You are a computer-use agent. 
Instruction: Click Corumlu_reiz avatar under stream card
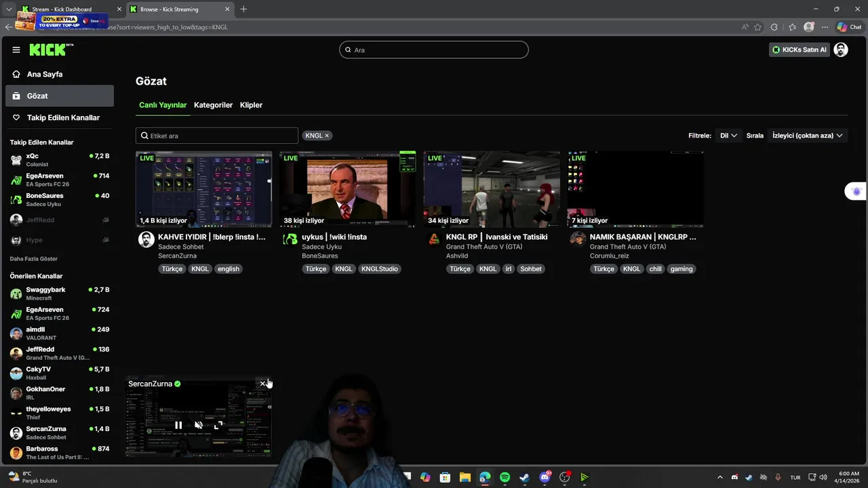pos(578,239)
